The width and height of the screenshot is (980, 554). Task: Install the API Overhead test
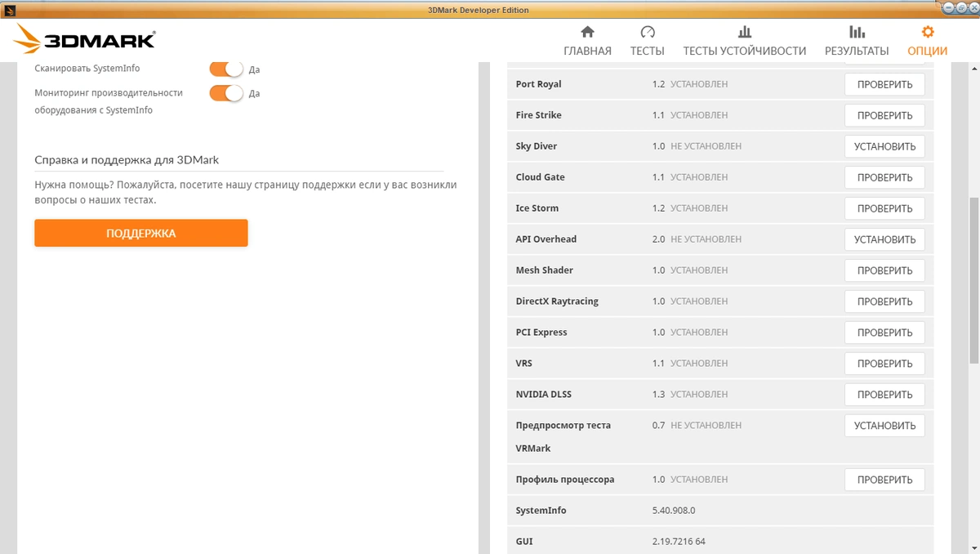click(x=884, y=239)
